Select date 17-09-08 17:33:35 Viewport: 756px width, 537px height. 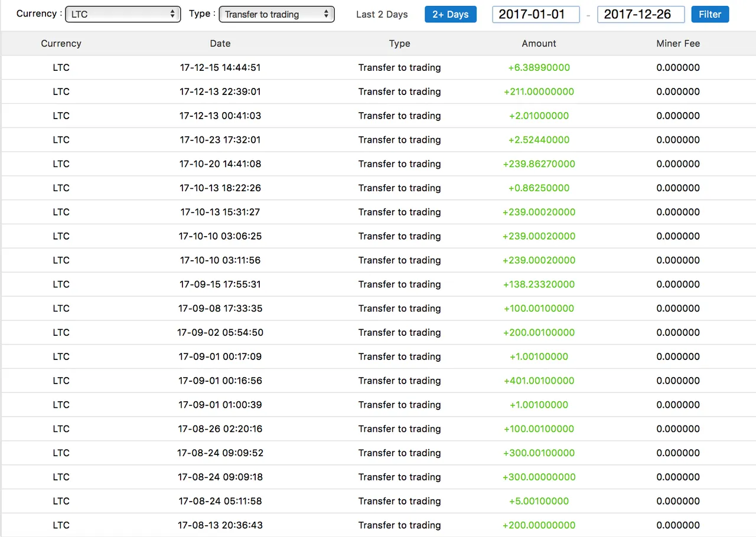220,309
